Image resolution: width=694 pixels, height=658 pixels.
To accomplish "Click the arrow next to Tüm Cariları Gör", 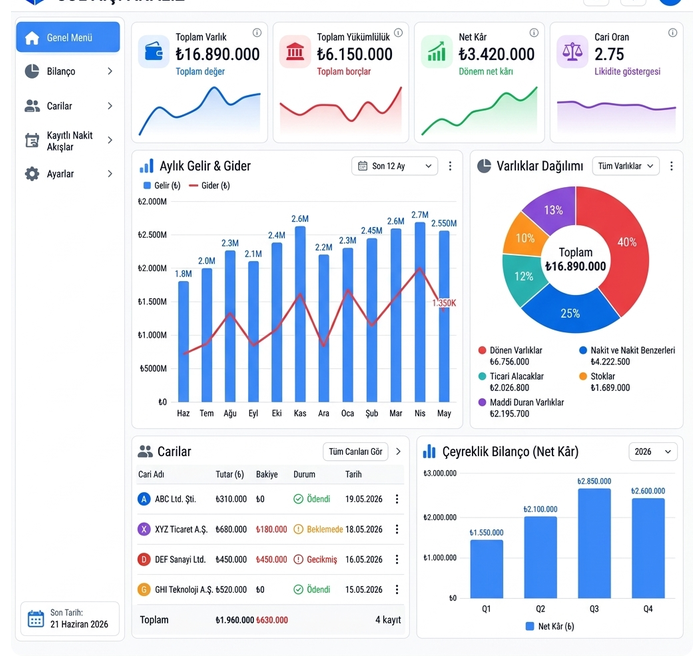I will click(x=398, y=451).
